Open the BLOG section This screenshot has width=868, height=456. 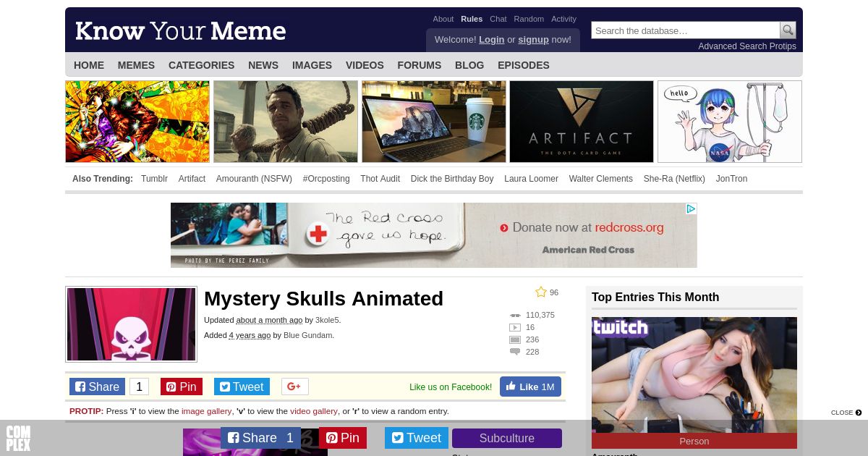click(469, 65)
